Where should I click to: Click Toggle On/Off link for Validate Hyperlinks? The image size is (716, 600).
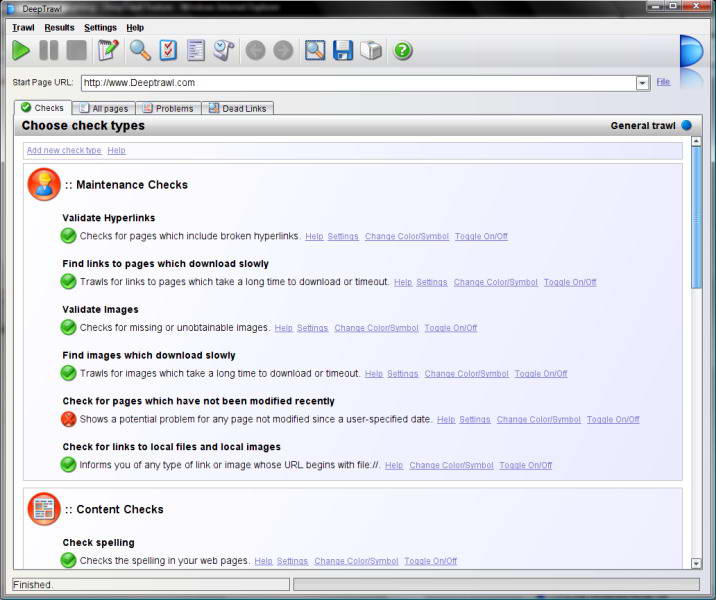(481, 237)
